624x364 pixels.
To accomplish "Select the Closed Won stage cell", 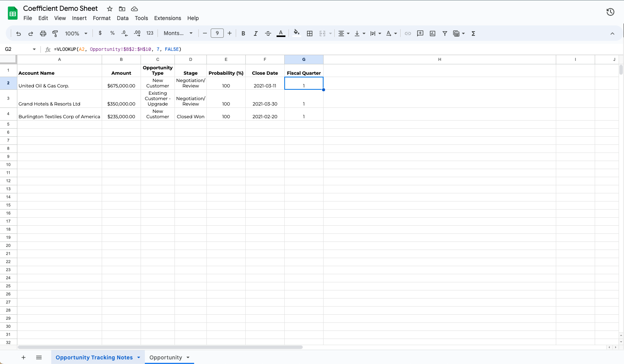I will click(x=191, y=114).
